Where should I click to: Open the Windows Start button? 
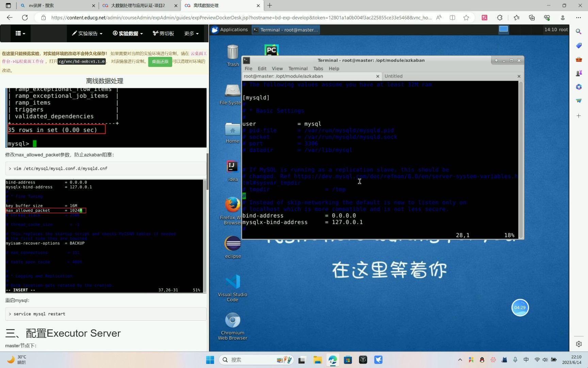click(x=210, y=360)
